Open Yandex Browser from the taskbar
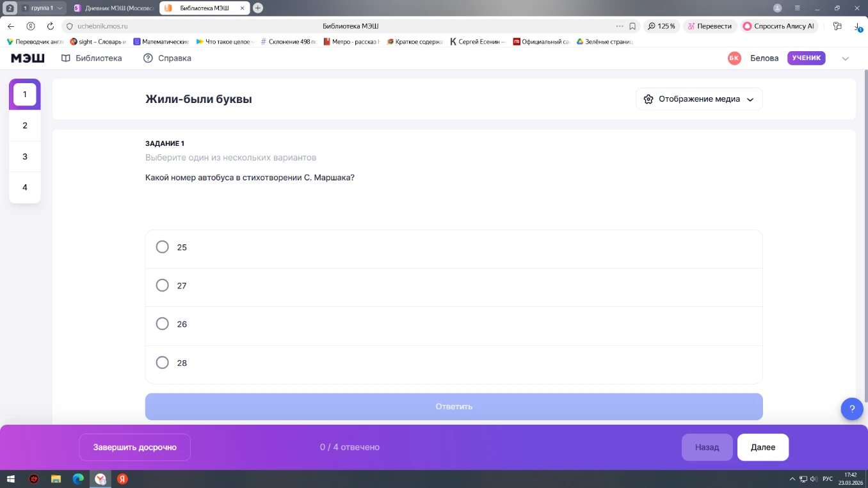Viewport: 868px width, 488px height. click(100, 479)
